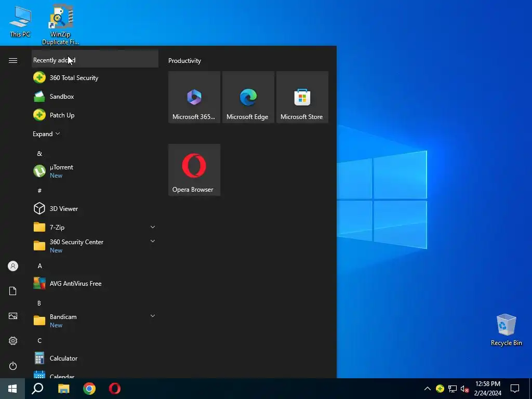
Task: Open taskbar Search magnifier
Action: [x=37, y=389]
